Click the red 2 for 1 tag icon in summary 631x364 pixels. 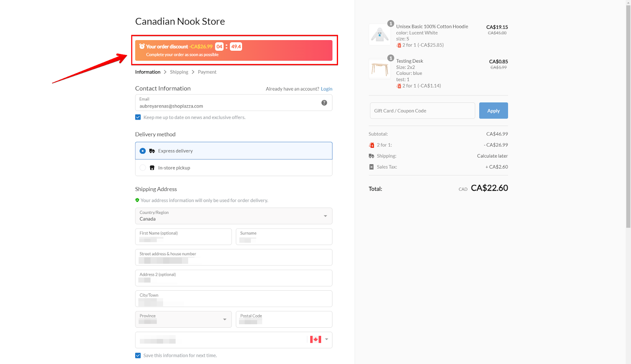[x=372, y=145]
